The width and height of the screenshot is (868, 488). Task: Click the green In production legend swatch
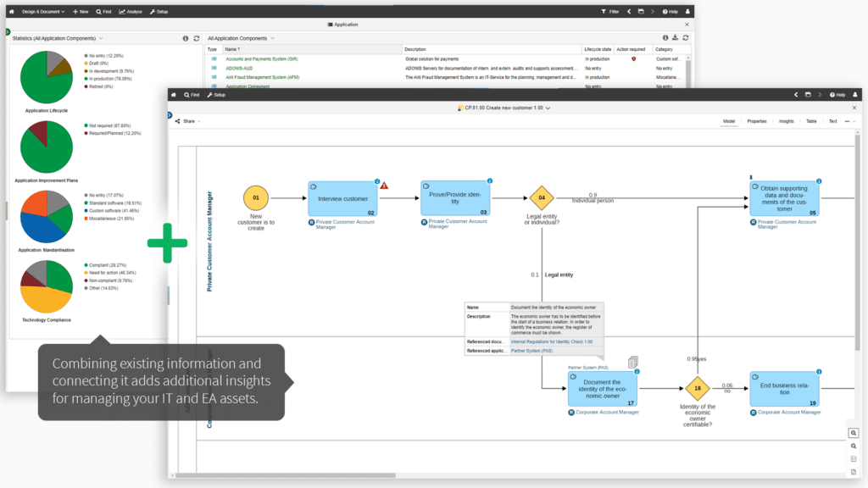pyautogui.click(x=86, y=79)
